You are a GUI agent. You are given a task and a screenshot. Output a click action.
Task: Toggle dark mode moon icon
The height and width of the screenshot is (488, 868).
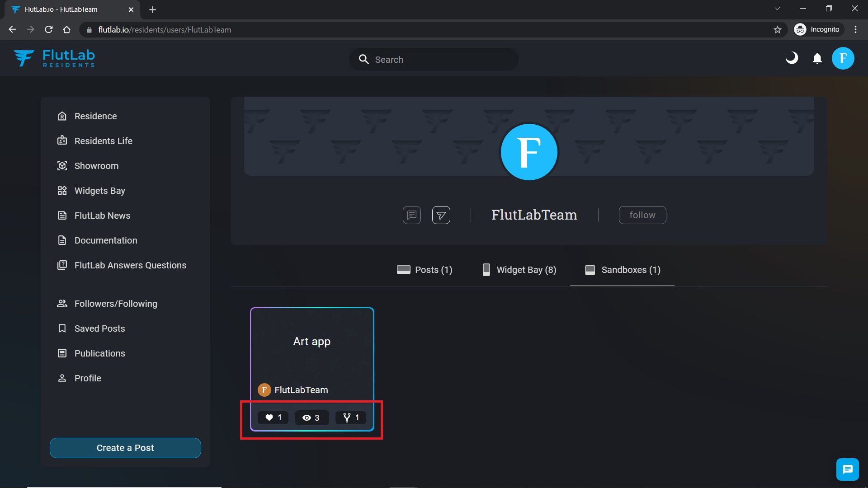[x=792, y=58]
